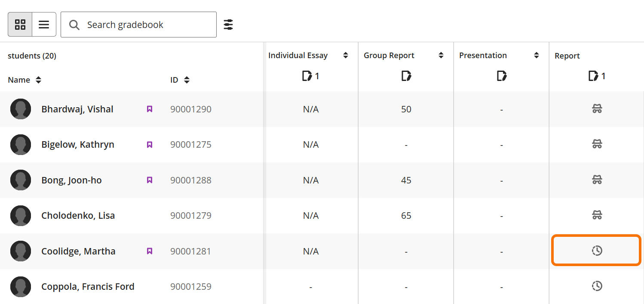
Task: Click Lisa Cholodenko's avatar
Action: [x=21, y=215]
